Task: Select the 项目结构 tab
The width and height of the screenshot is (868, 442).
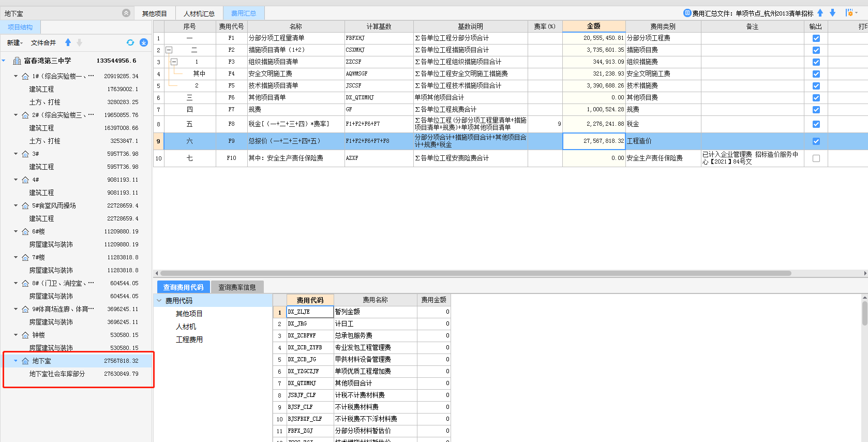Action: 20,27
